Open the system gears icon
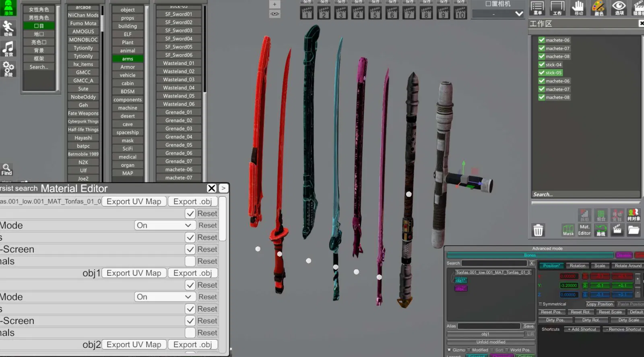644x357 pixels. (x=8, y=69)
